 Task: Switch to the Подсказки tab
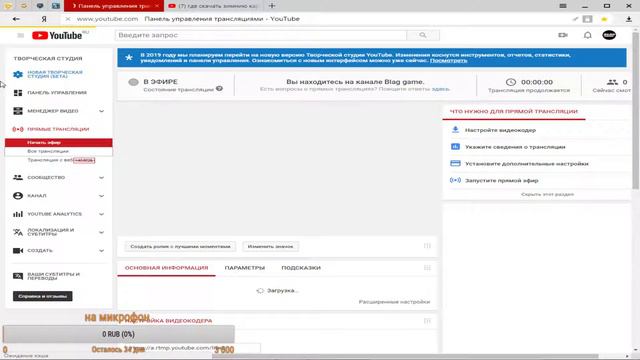pos(301,268)
